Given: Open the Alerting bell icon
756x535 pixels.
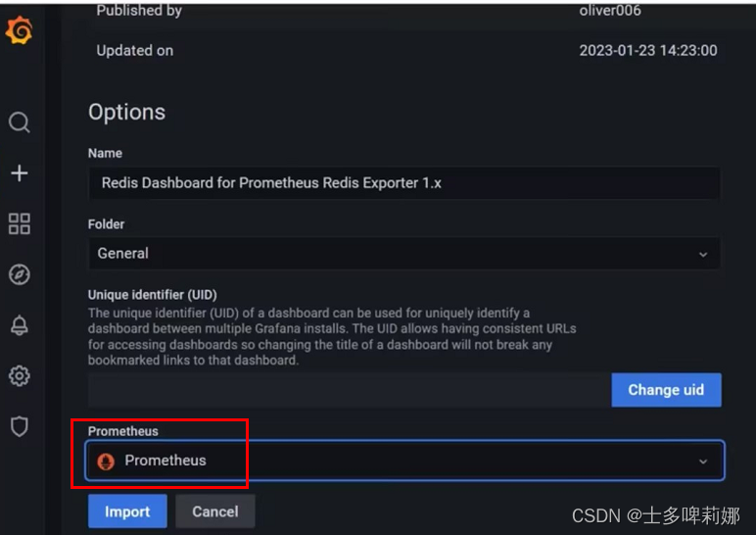Looking at the screenshot, I should coord(20,325).
